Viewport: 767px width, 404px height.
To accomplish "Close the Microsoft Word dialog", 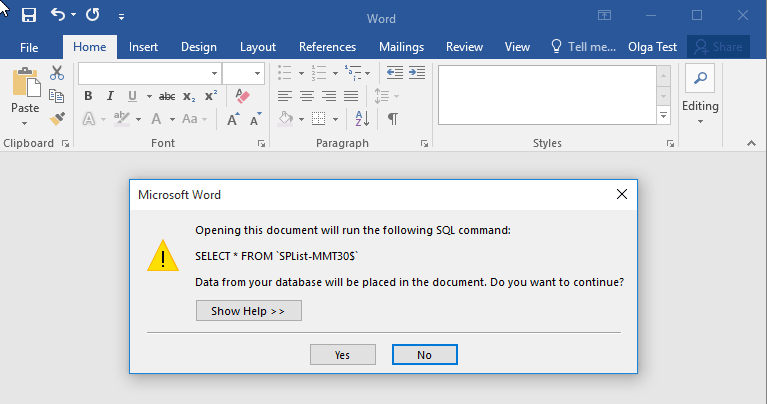I will 622,194.
